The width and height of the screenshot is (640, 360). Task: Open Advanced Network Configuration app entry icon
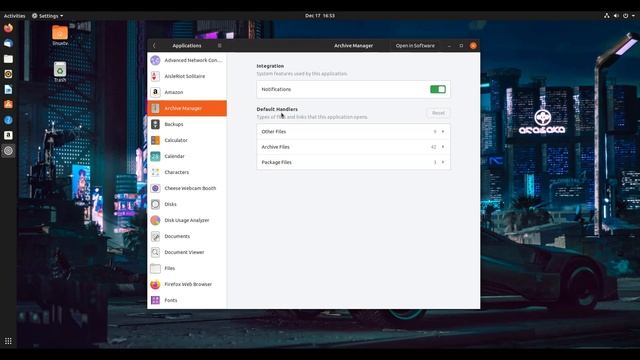click(x=155, y=60)
